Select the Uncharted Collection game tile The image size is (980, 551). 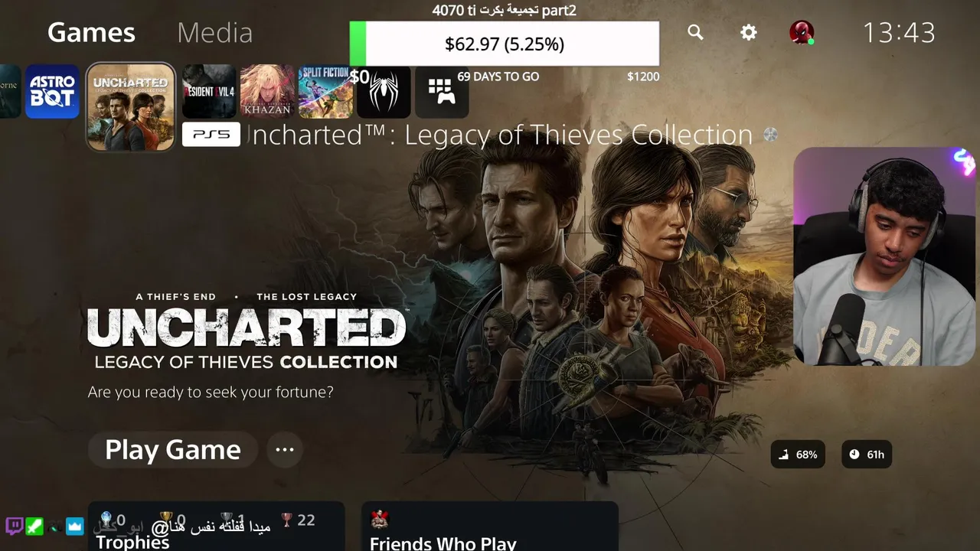point(131,107)
